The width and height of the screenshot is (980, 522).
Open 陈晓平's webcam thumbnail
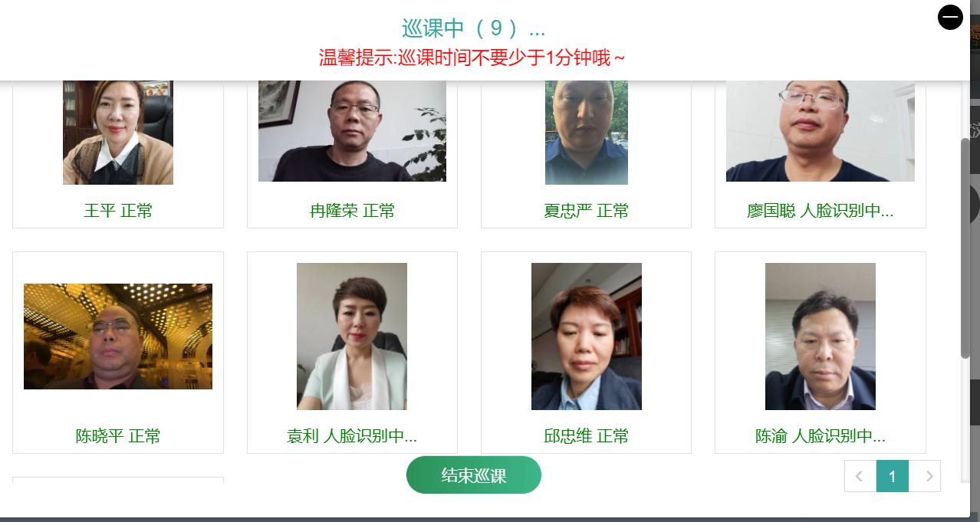[x=118, y=337]
